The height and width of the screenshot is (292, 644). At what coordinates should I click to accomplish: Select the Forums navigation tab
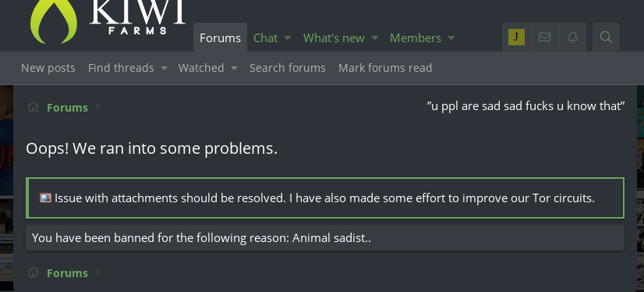pyautogui.click(x=220, y=37)
